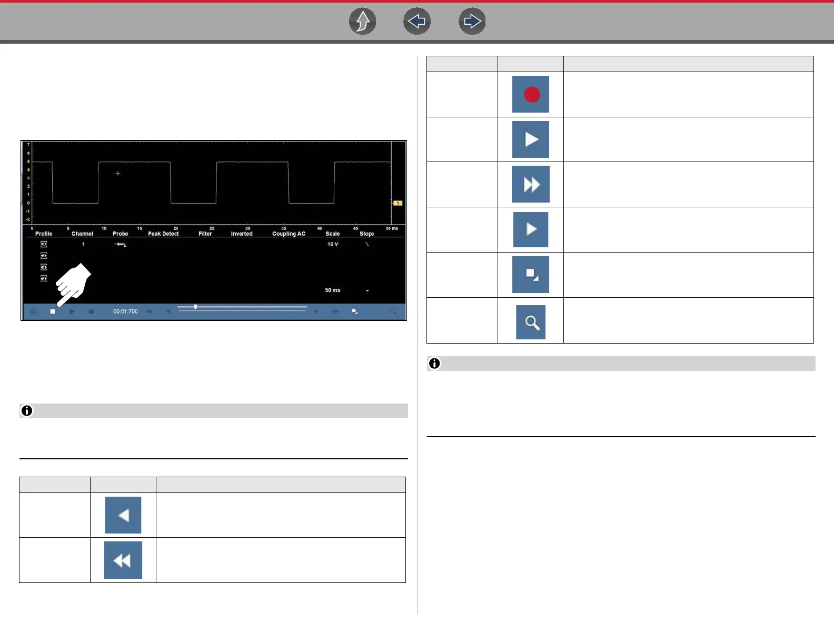Screen dimensions: 834x644
Task: Click the double-arrow rewind in scope toolbar
Action: click(149, 311)
